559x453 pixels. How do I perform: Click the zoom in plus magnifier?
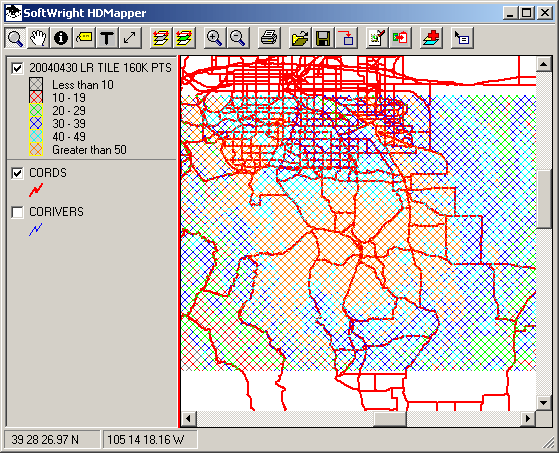click(214, 38)
